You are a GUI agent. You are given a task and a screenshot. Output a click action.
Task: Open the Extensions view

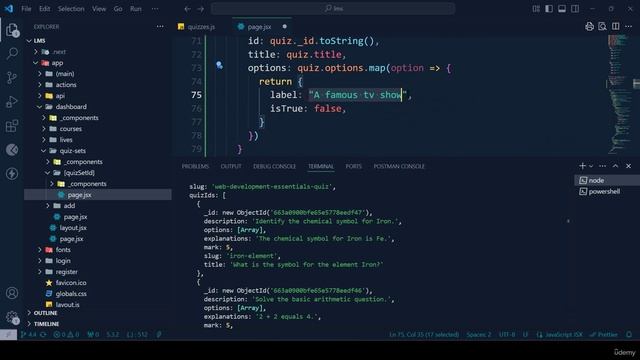pyautogui.click(x=12, y=126)
